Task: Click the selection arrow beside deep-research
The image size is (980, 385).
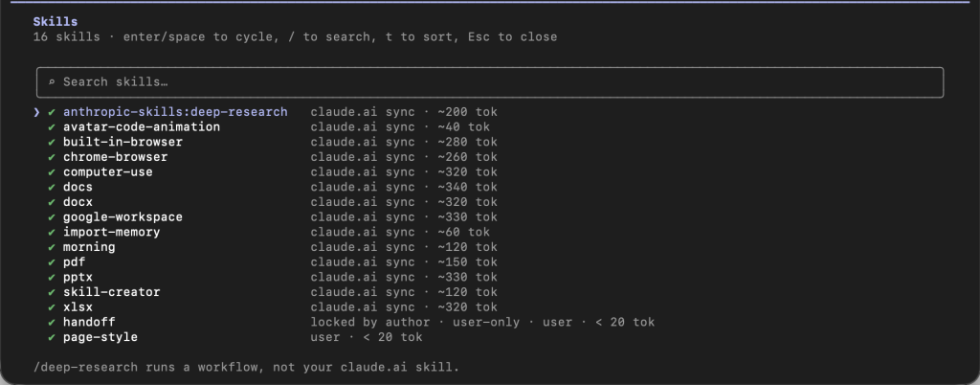Action: (x=37, y=112)
